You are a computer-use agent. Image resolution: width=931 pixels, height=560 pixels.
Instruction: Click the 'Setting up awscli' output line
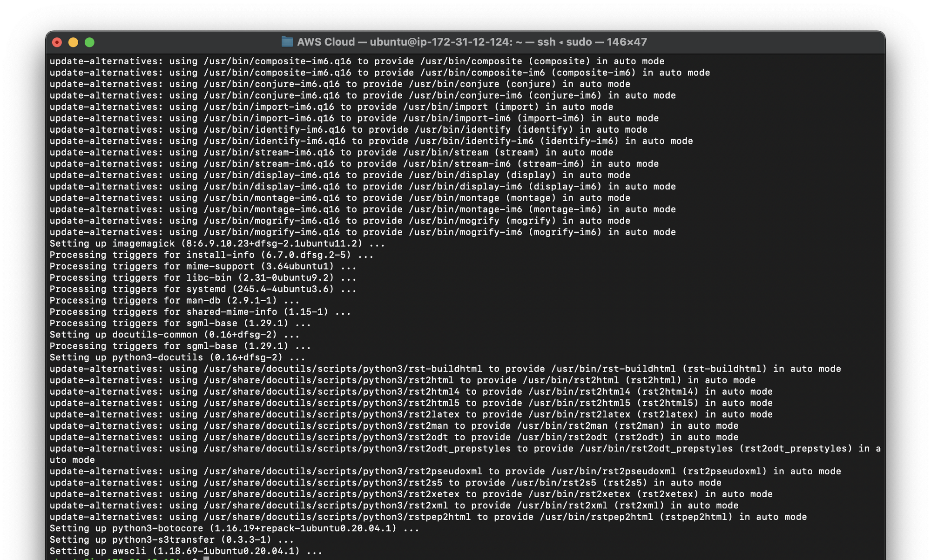[186, 551]
